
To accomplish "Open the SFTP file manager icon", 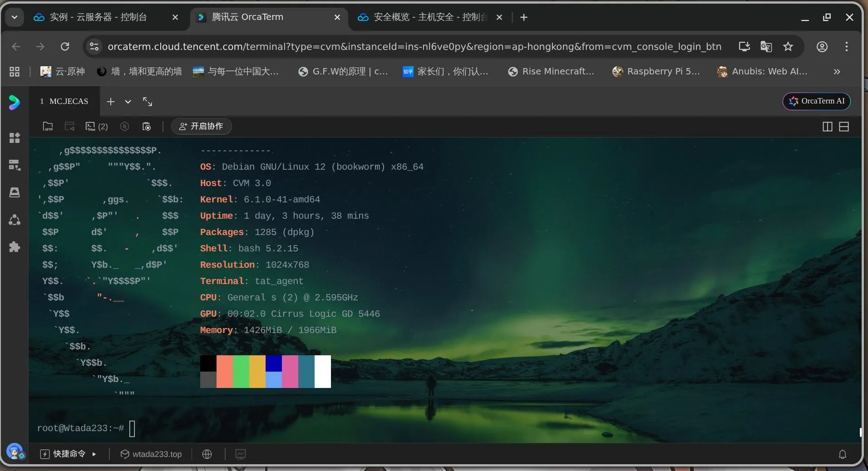I will [48, 127].
